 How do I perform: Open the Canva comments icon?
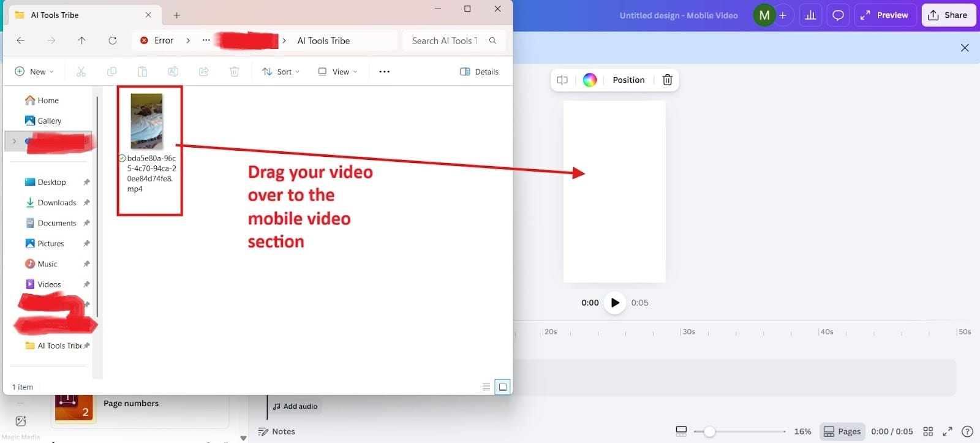tap(838, 15)
